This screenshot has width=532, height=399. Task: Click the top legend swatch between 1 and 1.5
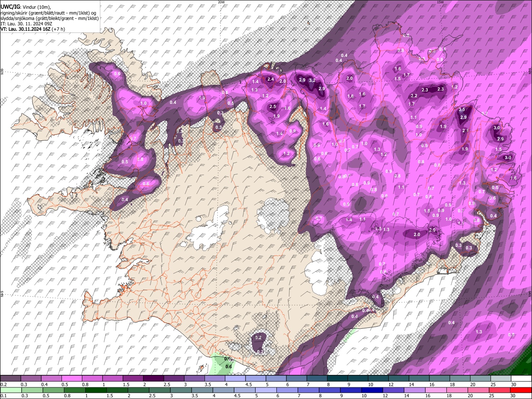point(112,379)
